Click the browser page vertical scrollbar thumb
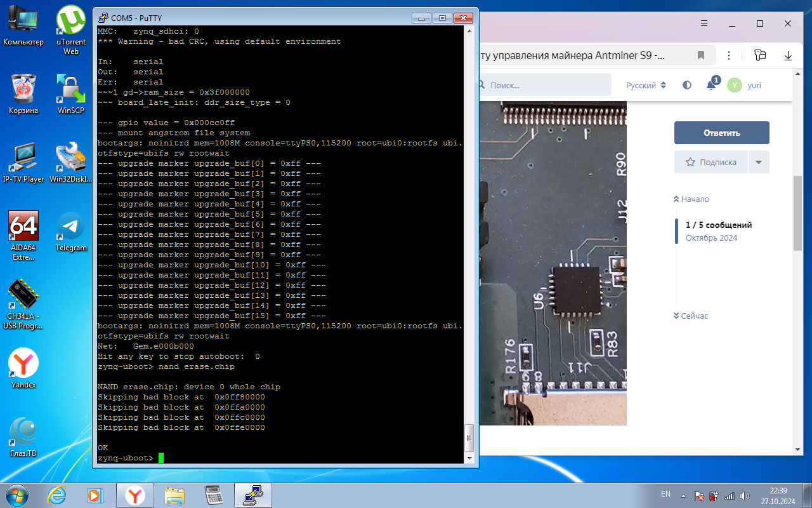 (797, 213)
